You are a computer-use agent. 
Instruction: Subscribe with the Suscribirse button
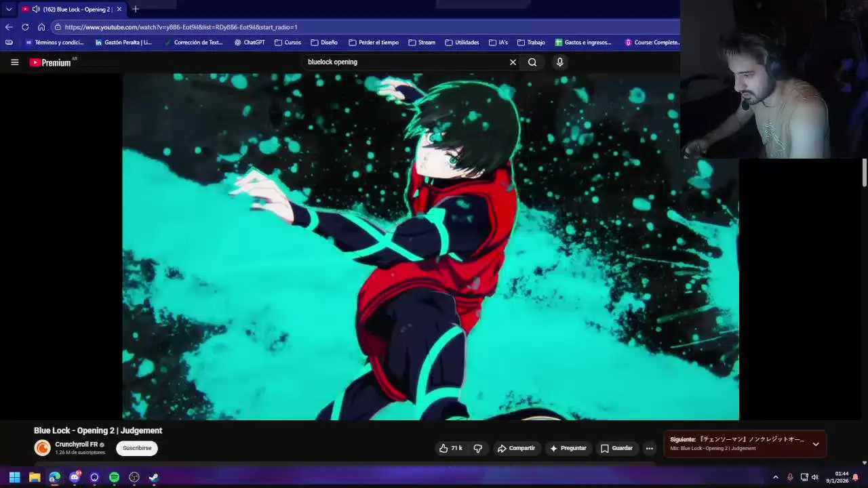[137, 448]
